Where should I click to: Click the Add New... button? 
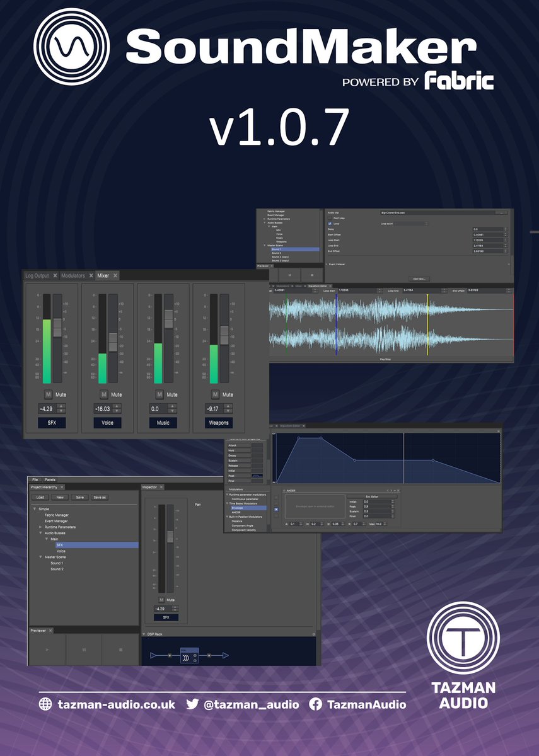tap(419, 278)
